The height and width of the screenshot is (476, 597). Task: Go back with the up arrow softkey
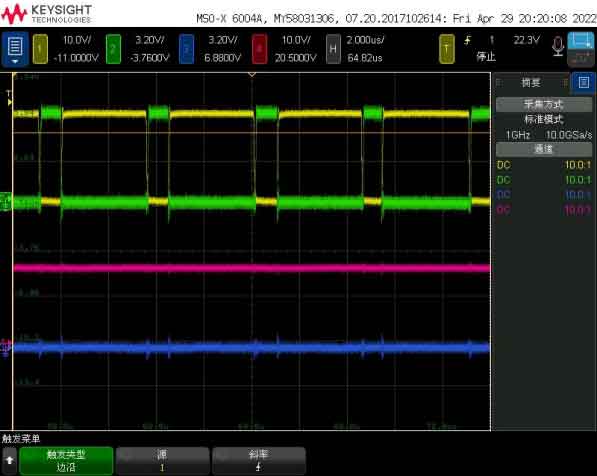pos(9,460)
